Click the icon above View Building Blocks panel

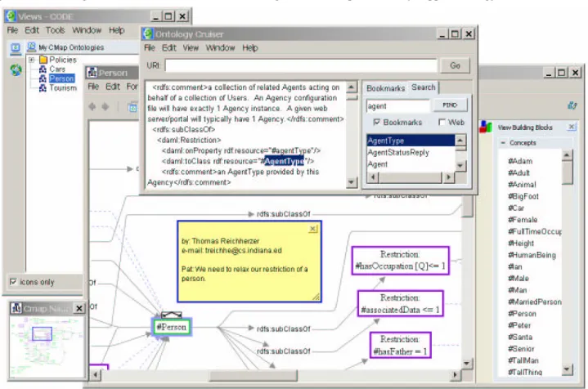[x=572, y=105]
